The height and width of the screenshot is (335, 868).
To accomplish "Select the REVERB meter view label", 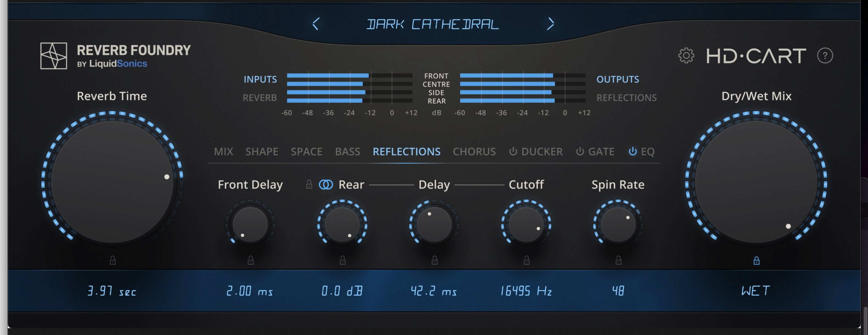I will (x=260, y=98).
